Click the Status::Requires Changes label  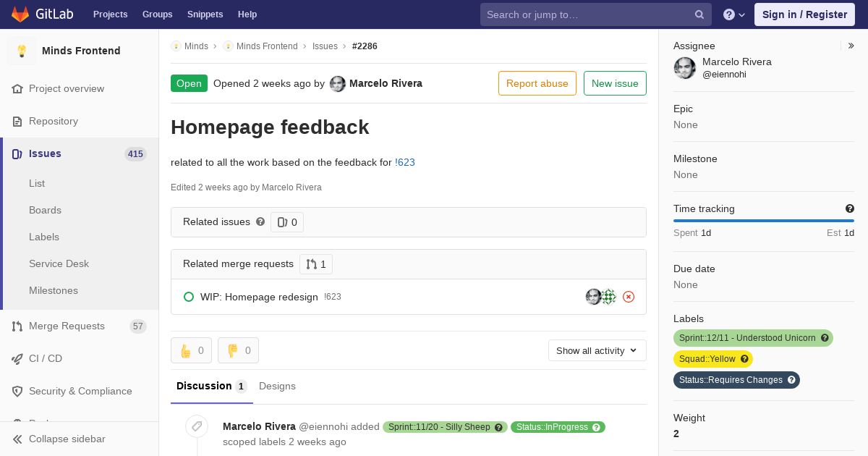736,380
